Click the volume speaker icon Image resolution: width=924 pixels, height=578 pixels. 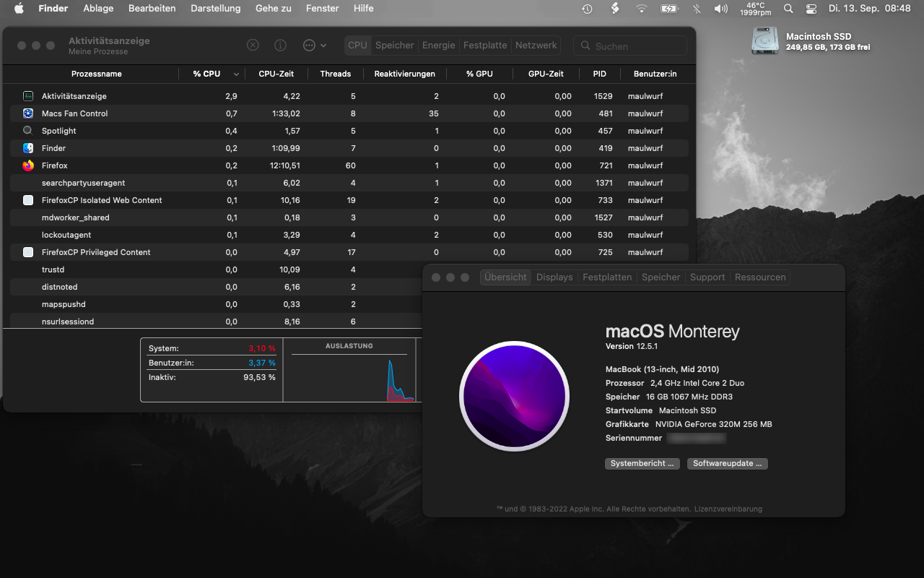click(x=720, y=9)
